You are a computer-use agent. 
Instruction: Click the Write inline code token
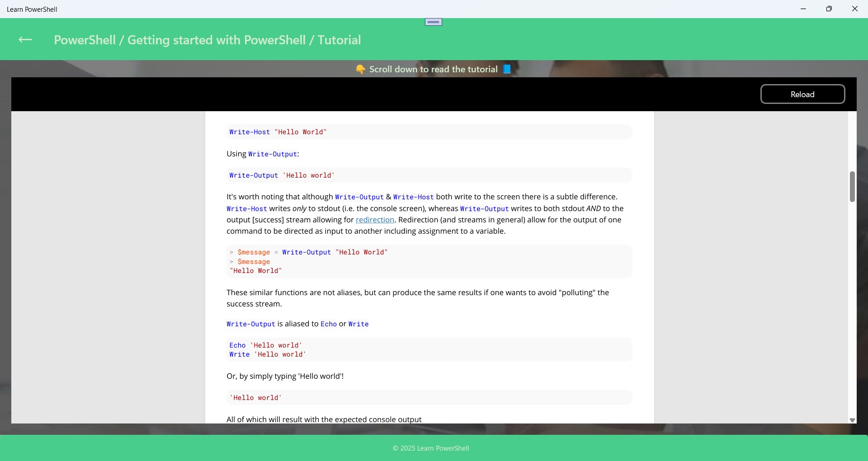pos(359,324)
